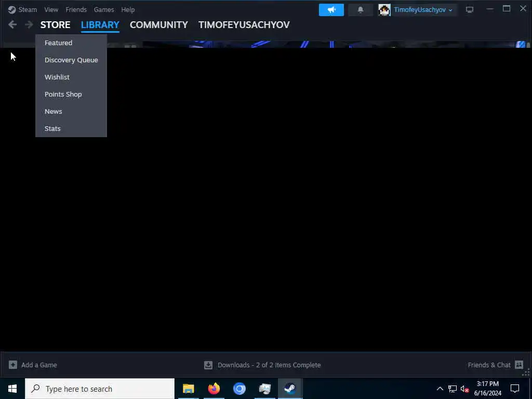Switch to Big Picture mode icon
The width and height of the screenshot is (532, 399).
tap(470, 10)
